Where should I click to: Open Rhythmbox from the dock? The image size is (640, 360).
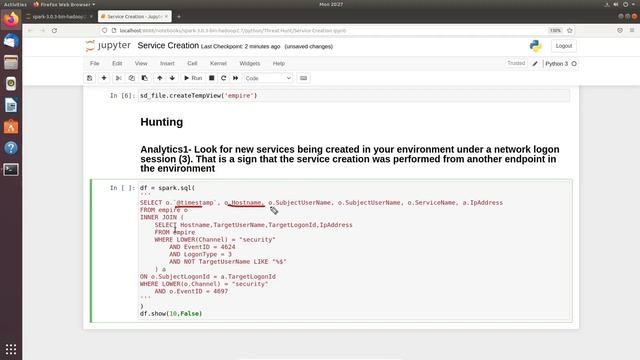[x=11, y=84]
